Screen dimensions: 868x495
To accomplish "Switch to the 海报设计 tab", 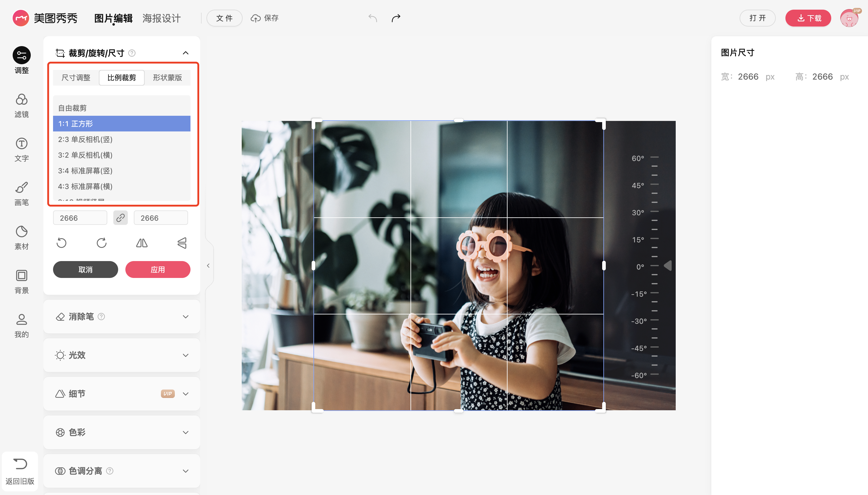I will pyautogui.click(x=162, y=18).
